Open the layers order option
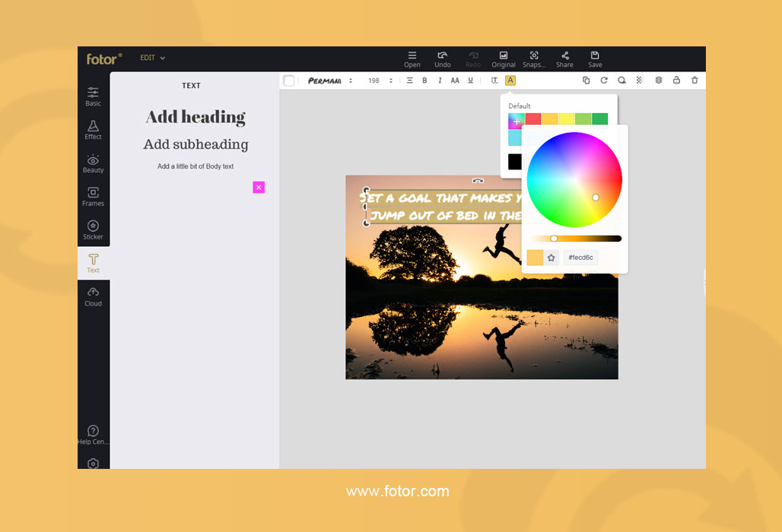Viewport: 782px width, 532px height. (658, 81)
